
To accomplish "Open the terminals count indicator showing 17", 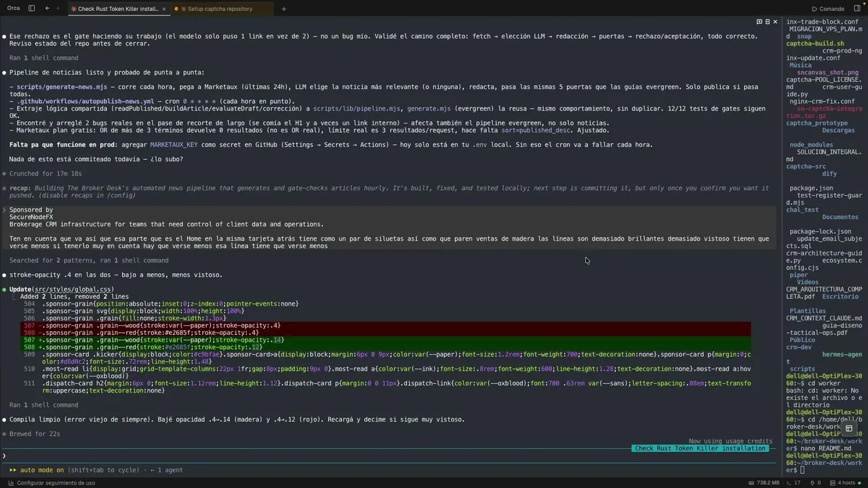I will pos(793,483).
